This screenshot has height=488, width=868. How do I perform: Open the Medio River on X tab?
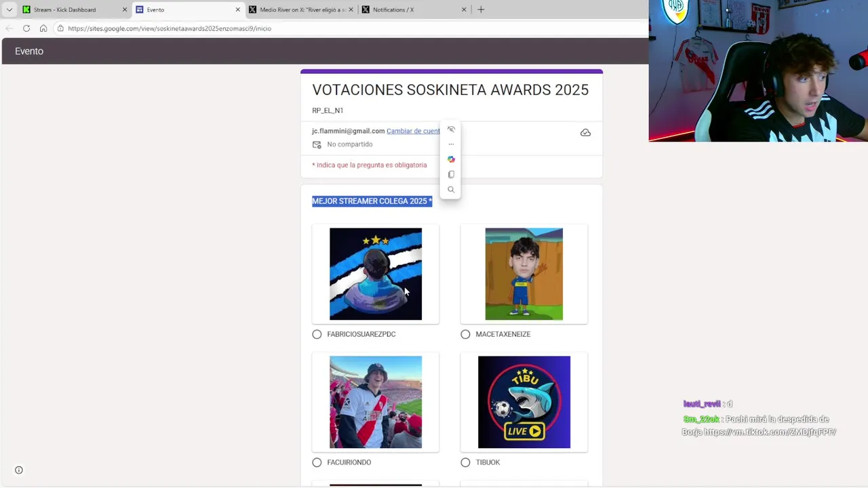click(x=300, y=9)
